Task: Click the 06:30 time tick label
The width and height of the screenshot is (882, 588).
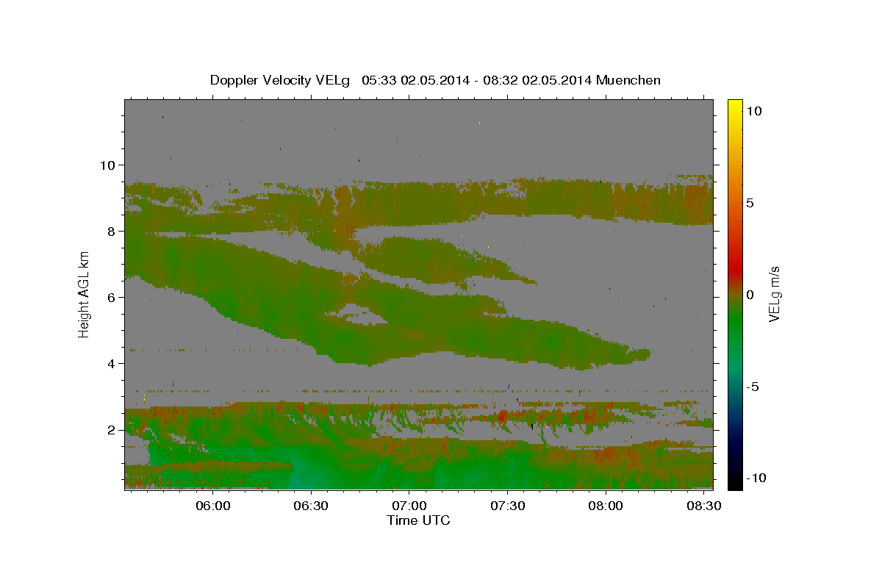Action: 311,506
